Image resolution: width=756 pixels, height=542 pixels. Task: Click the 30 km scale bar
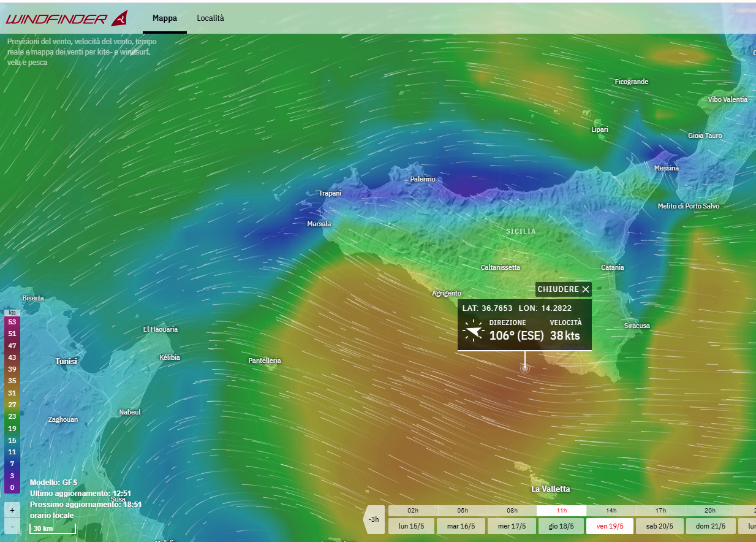[x=53, y=529]
